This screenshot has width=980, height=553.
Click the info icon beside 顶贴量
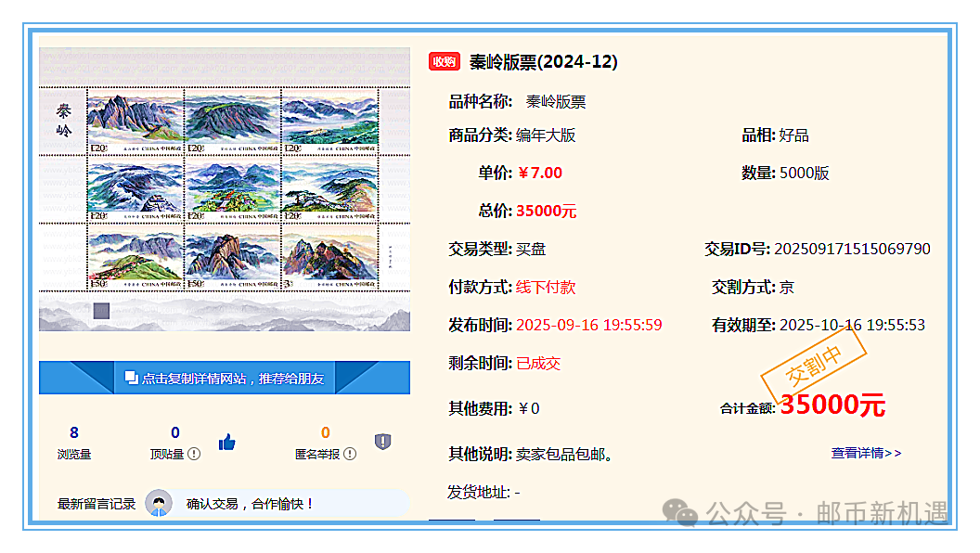[x=194, y=454]
